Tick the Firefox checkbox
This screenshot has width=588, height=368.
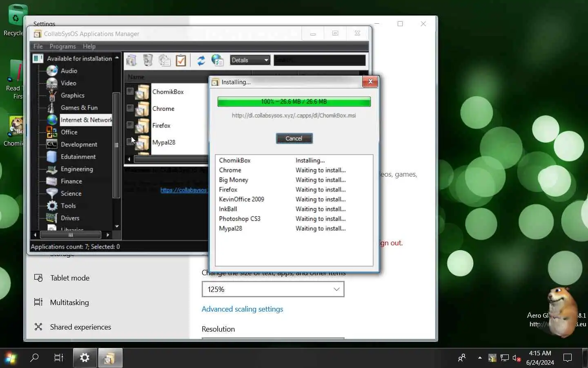pos(130,125)
